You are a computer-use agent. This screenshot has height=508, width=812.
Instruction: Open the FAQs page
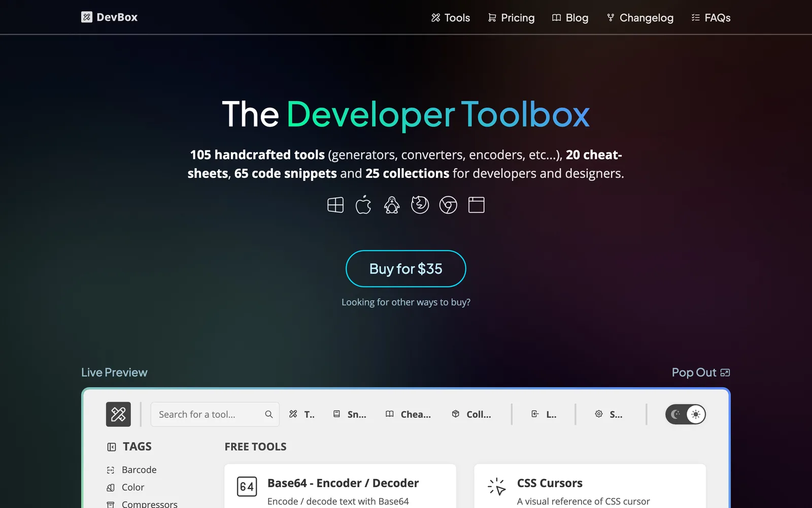point(711,18)
